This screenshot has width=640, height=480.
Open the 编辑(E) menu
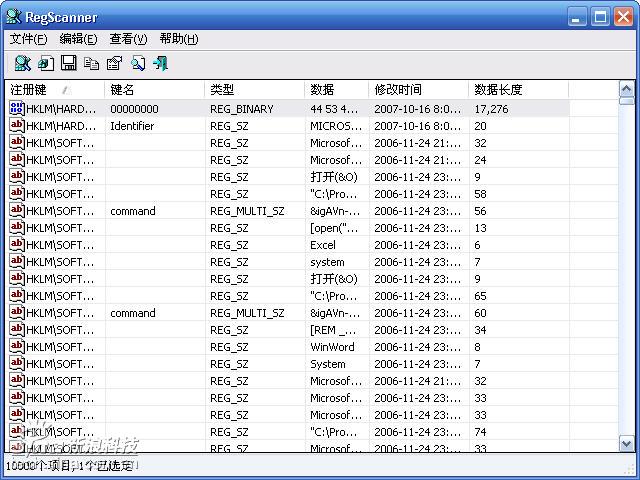[78, 39]
